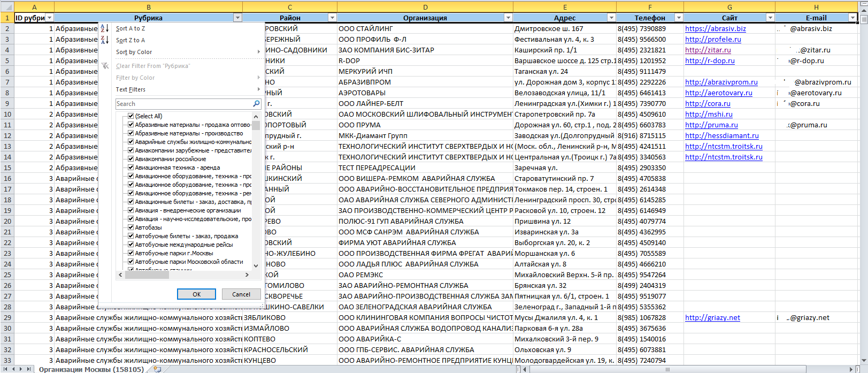Open the Район column filter dropdown
The width and height of the screenshot is (868, 373).
tap(332, 18)
